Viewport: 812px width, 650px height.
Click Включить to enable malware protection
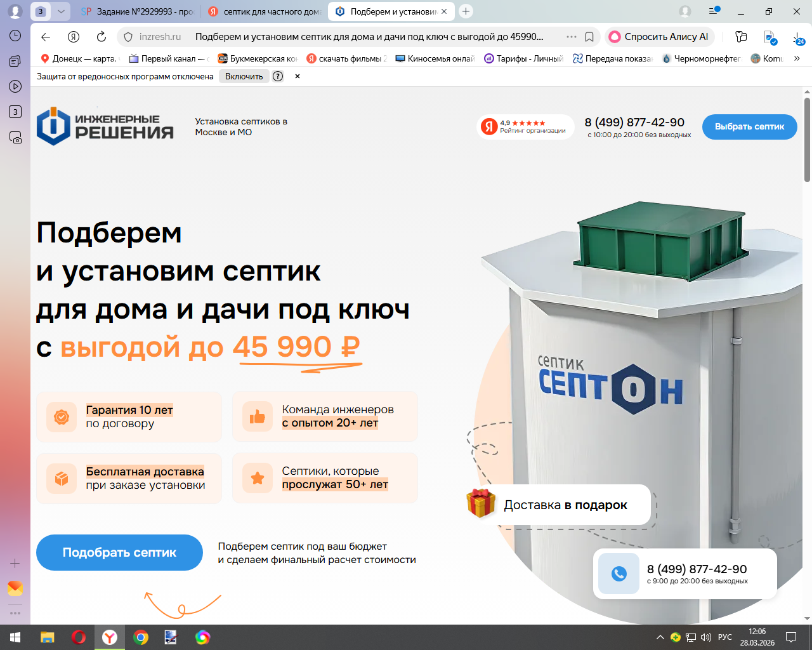click(x=244, y=76)
